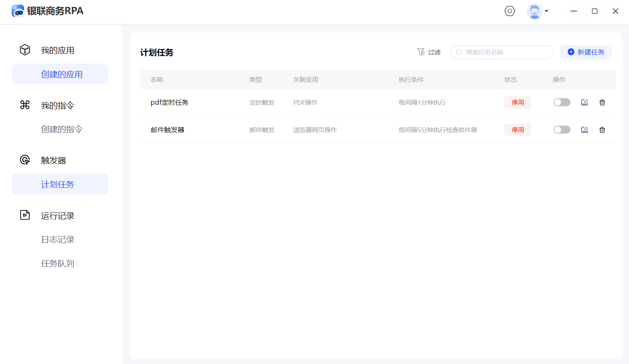This screenshot has width=629, height=364.
Task: Click the 我的应用 cube icon
Action: (25, 50)
